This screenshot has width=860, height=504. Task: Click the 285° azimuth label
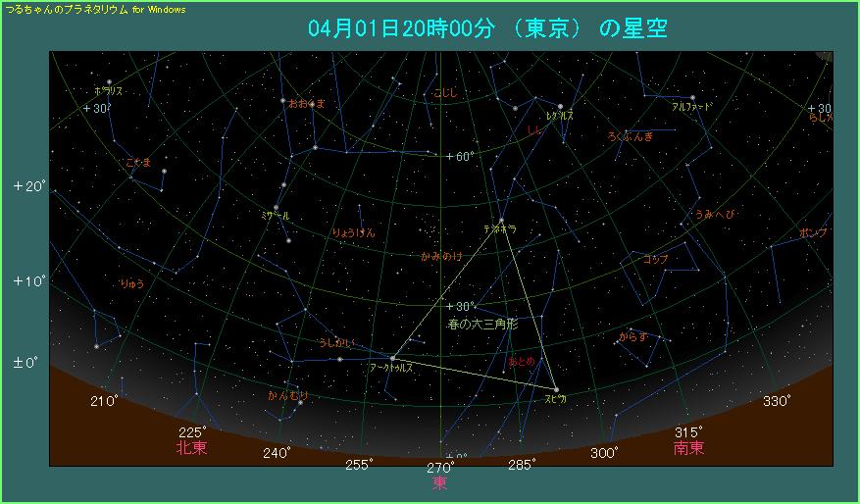click(521, 466)
